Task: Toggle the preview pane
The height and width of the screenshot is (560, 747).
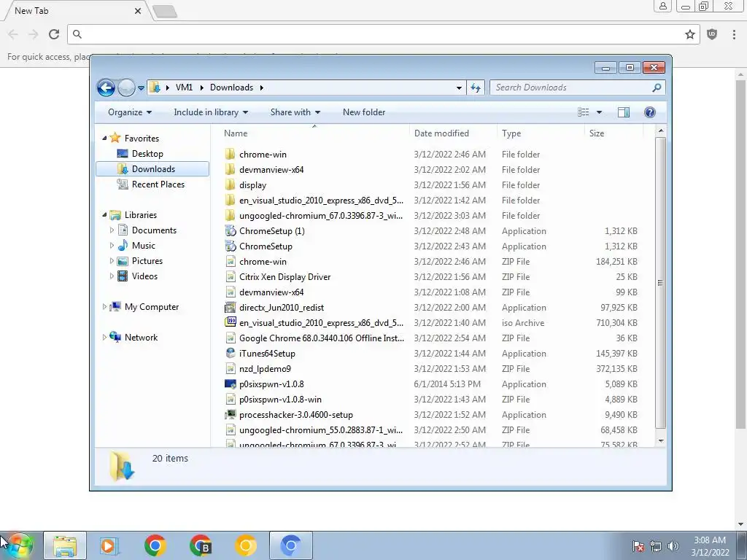Action: click(x=624, y=112)
